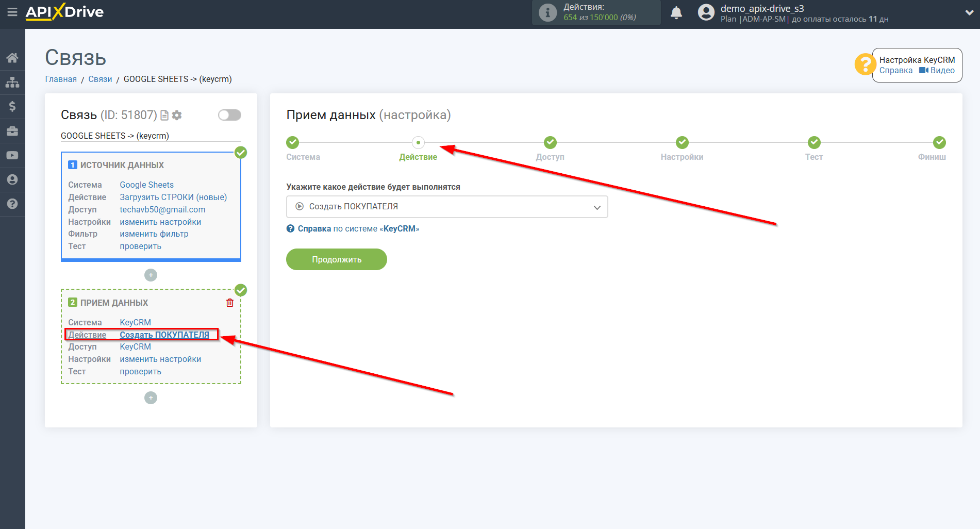
Task: Open the Home sidebar icon
Action: click(12, 58)
